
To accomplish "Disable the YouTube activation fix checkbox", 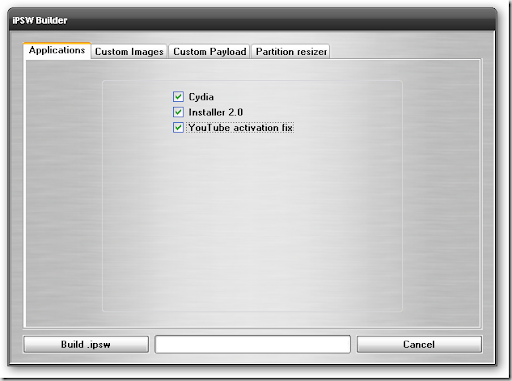I will (x=178, y=127).
